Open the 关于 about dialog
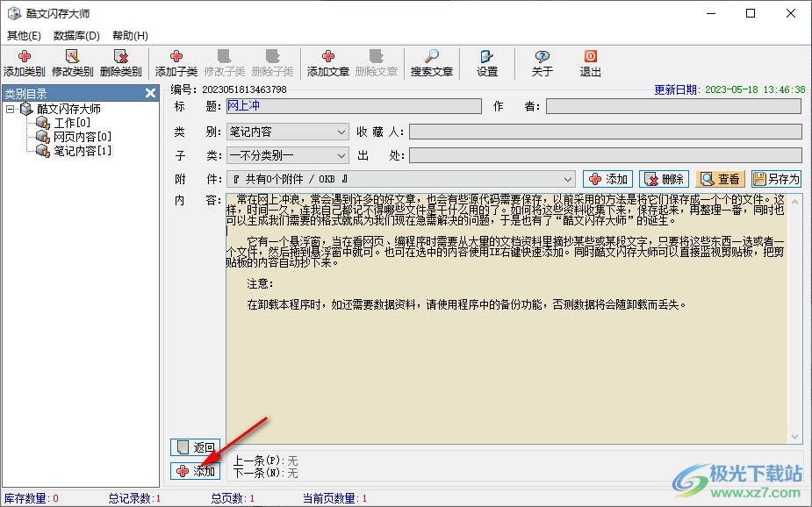 543,63
